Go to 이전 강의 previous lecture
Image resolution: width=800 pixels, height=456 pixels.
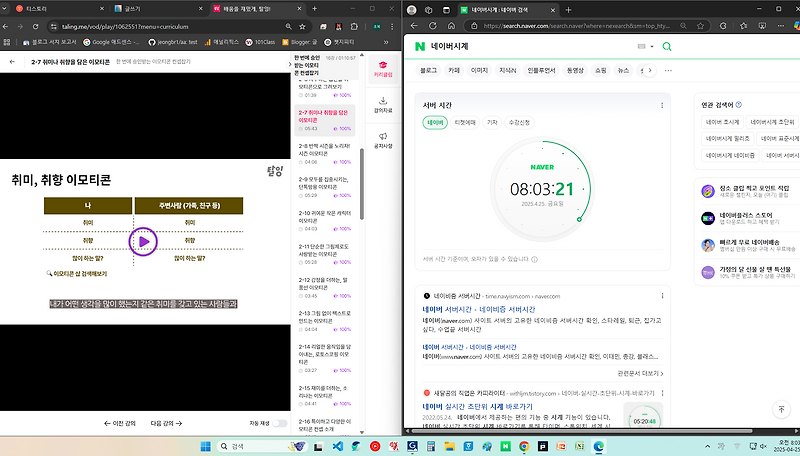pyautogui.click(x=120, y=423)
